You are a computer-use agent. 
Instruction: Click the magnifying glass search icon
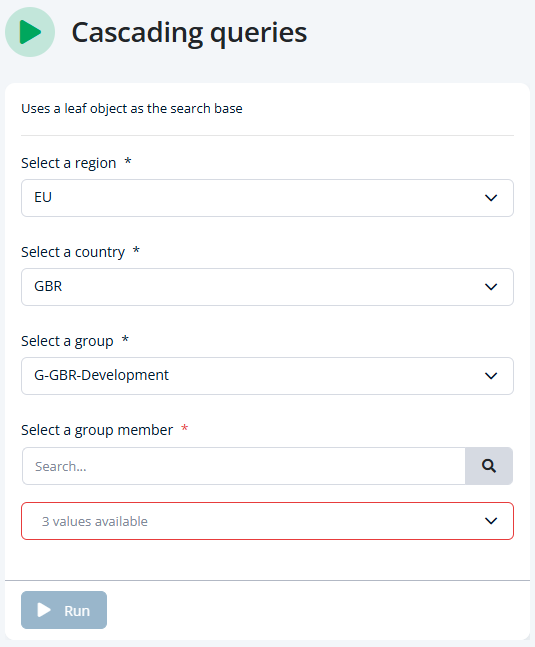(x=489, y=466)
